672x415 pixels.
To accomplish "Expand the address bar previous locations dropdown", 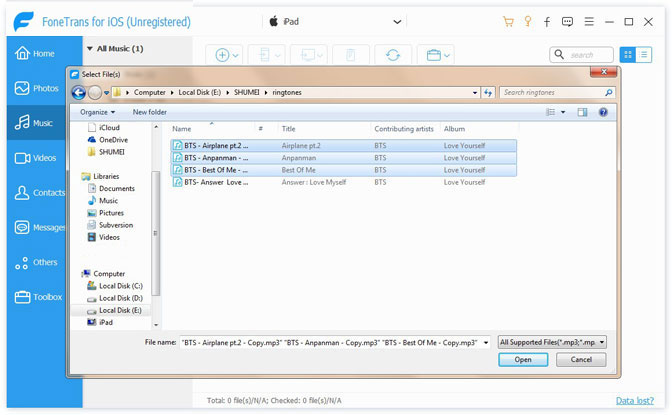I will [474, 93].
